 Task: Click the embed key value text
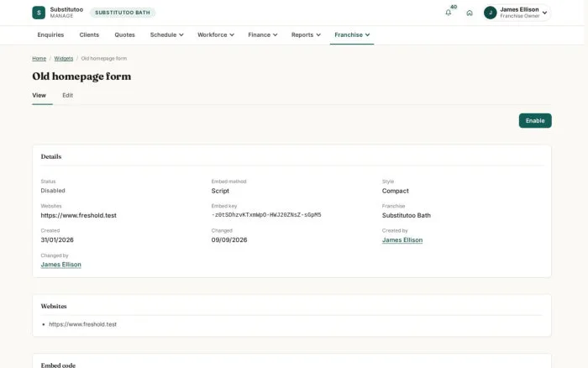[266, 215]
